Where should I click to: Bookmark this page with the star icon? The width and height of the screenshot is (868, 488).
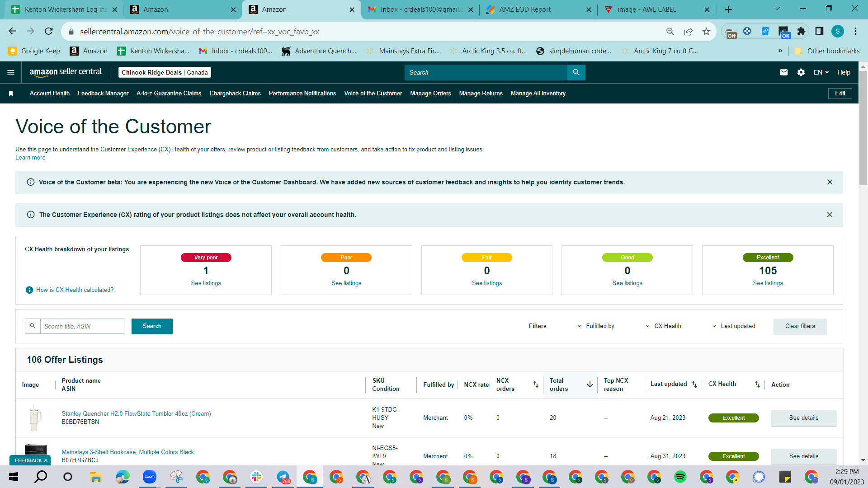click(x=706, y=31)
